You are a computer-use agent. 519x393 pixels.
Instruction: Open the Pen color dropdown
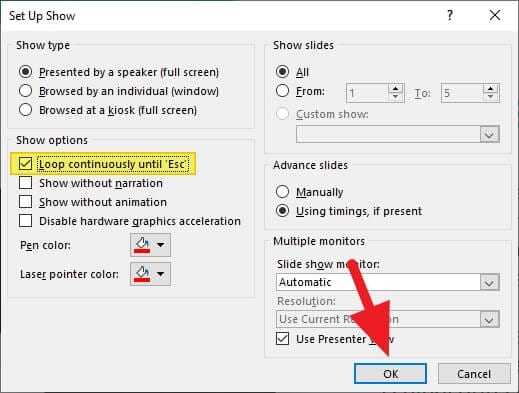[150, 245]
